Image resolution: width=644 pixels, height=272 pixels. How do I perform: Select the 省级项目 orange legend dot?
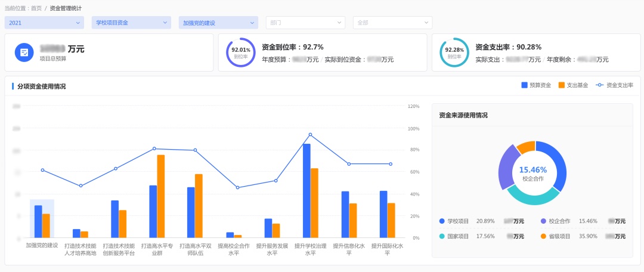(x=543, y=236)
